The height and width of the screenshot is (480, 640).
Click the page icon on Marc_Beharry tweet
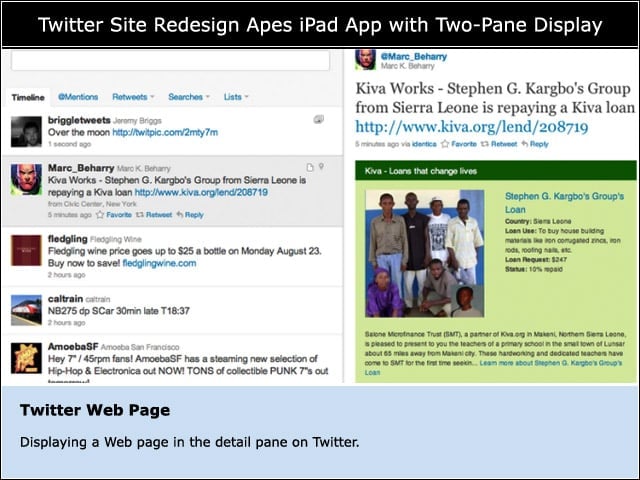(x=310, y=167)
